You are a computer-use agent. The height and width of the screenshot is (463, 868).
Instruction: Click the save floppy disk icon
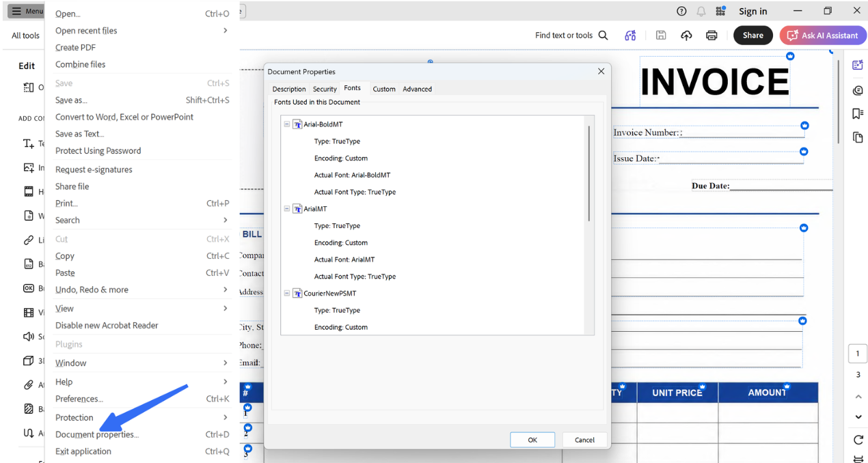[661, 36]
